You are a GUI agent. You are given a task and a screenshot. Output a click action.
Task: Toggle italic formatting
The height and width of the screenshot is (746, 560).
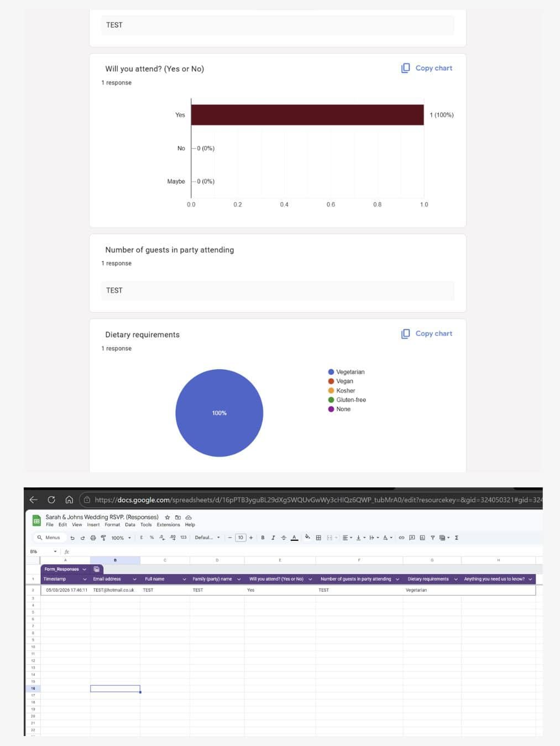tap(273, 538)
